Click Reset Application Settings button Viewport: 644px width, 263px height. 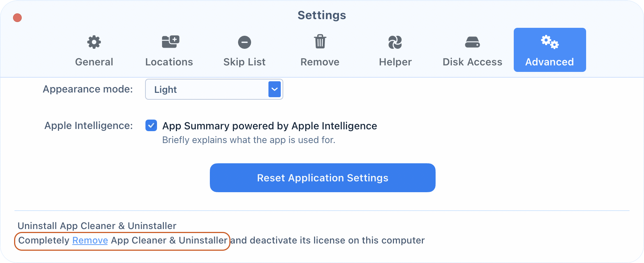coord(323,178)
